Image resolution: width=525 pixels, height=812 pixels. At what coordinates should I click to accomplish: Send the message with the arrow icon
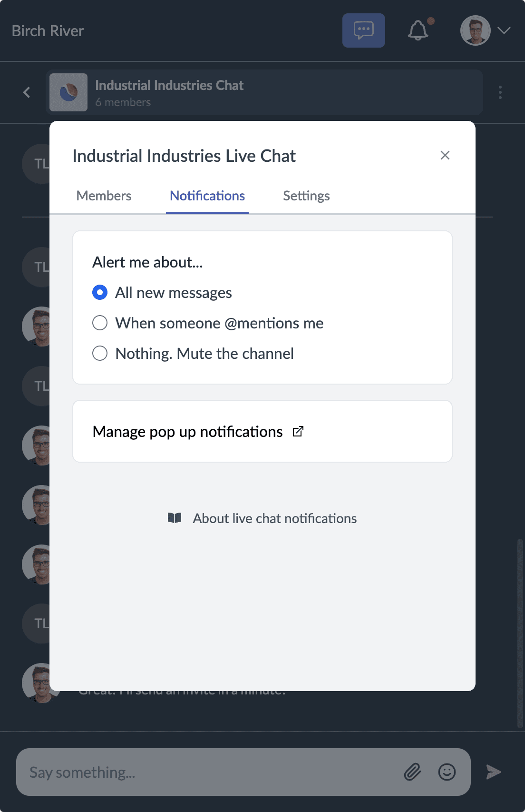coord(493,772)
